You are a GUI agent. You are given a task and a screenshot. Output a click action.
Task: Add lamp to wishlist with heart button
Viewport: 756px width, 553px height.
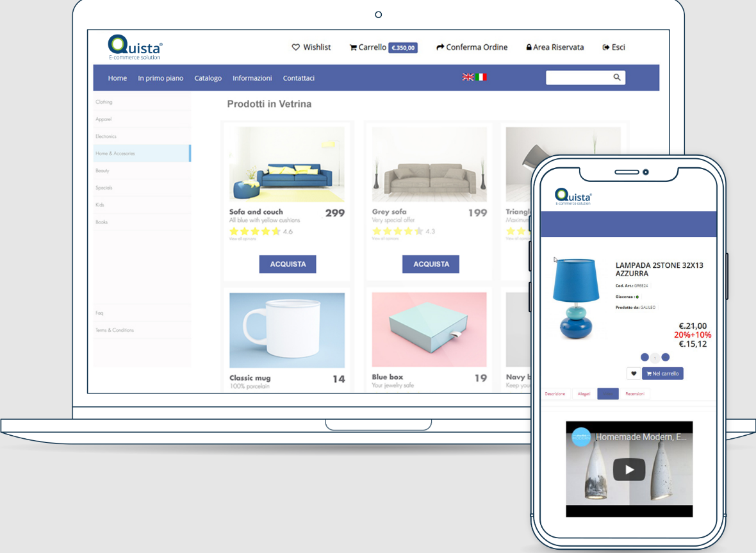coord(634,374)
